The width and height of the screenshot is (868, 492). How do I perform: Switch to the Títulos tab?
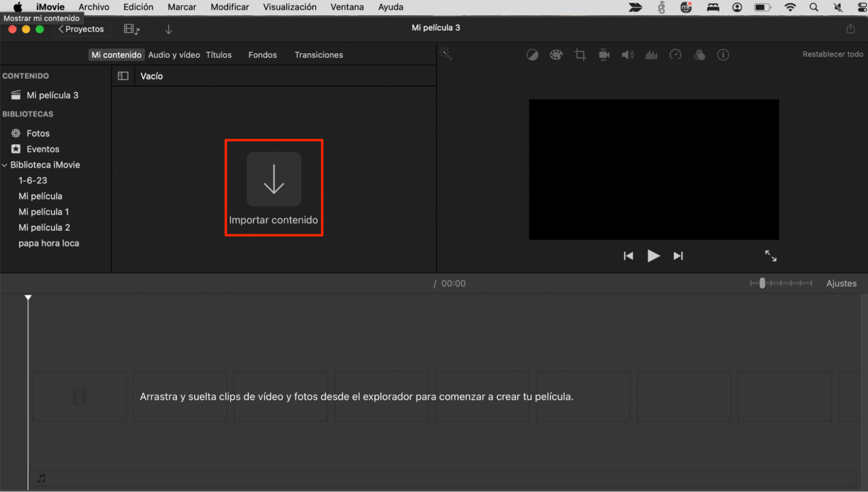point(218,55)
